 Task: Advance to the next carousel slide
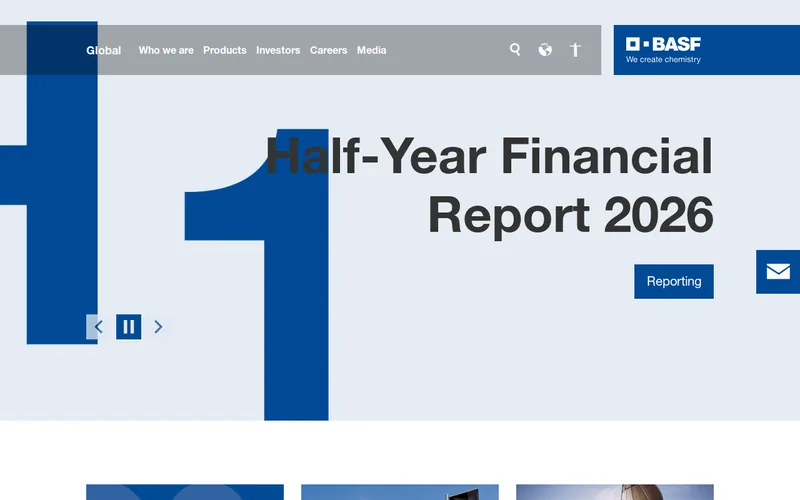(x=158, y=327)
